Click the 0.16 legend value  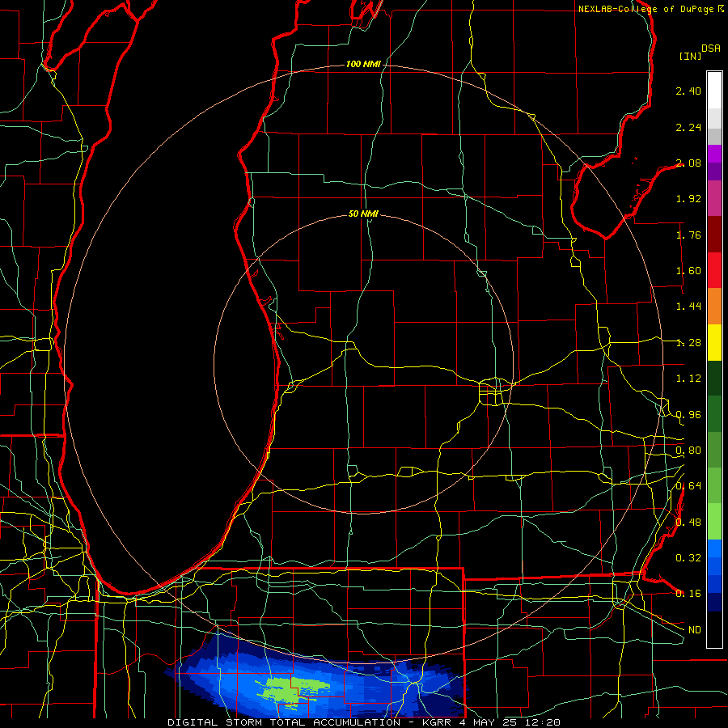click(x=688, y=594)
